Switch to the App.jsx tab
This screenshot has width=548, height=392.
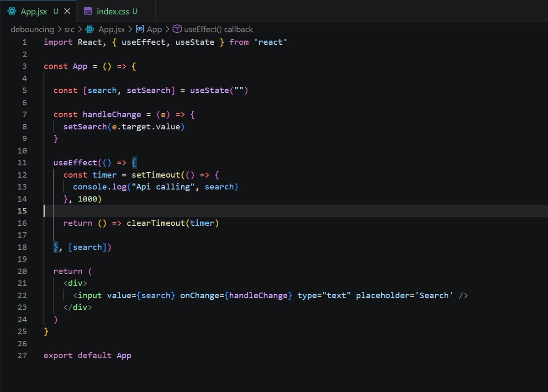[38, 11]
